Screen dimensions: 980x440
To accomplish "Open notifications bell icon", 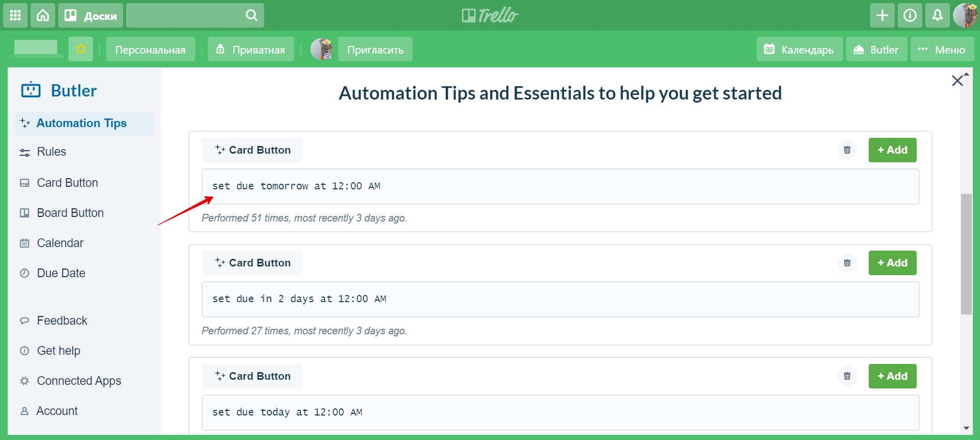I will [938, 15].
